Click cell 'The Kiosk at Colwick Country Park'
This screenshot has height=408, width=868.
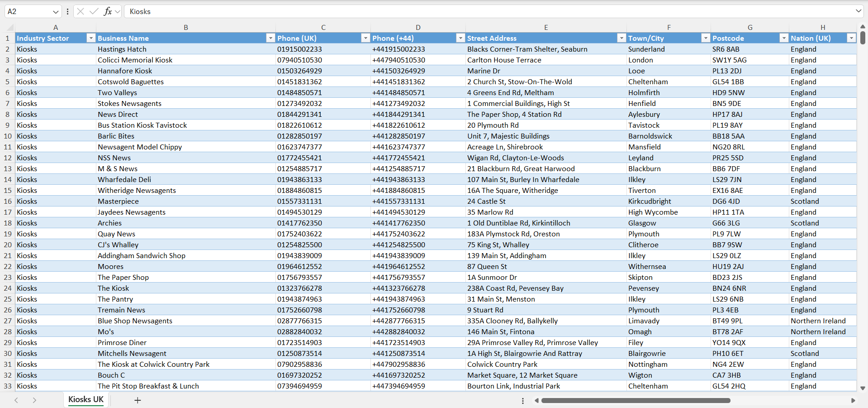186,364
